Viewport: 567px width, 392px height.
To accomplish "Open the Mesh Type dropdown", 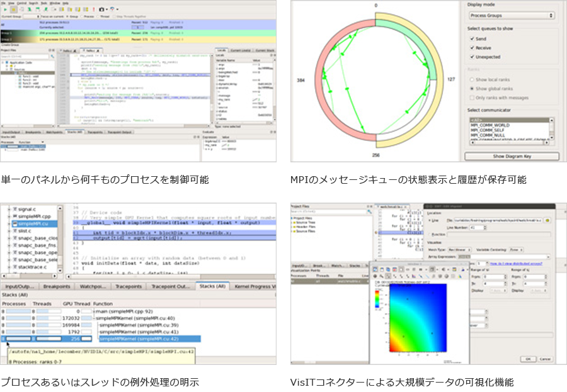I will (459, 250).
